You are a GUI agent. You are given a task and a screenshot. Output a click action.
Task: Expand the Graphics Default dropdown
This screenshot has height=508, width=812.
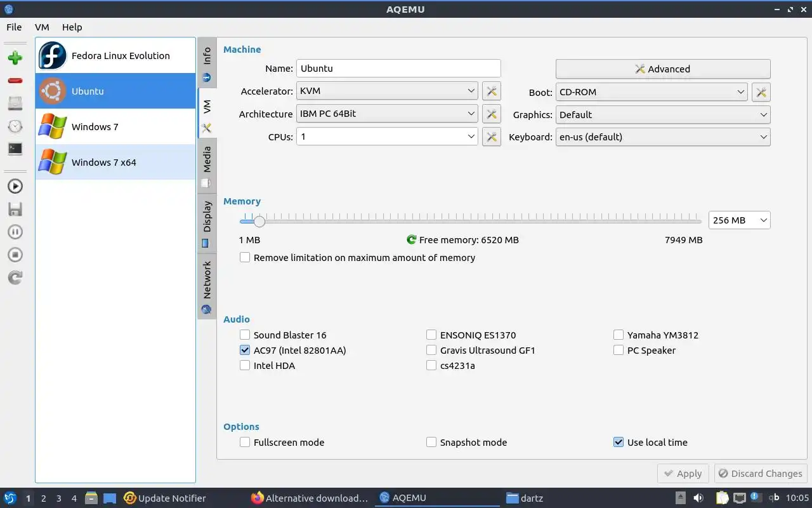663,115
